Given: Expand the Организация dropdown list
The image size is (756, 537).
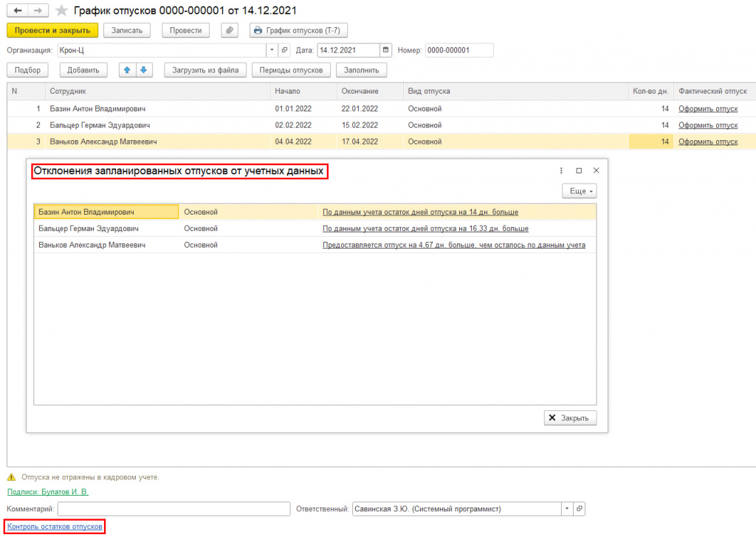Looking at the screenshot, I should click(272, 50).
